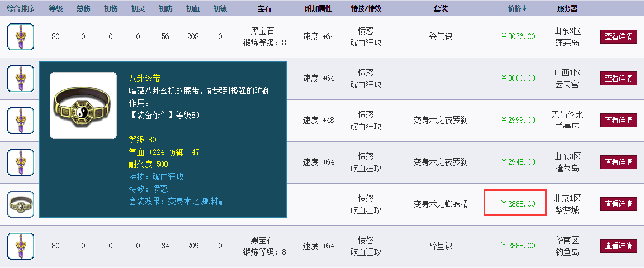Toggle 价格 descending sort header
The height and width of the screenshot is (268, 644).
point(517,8)
